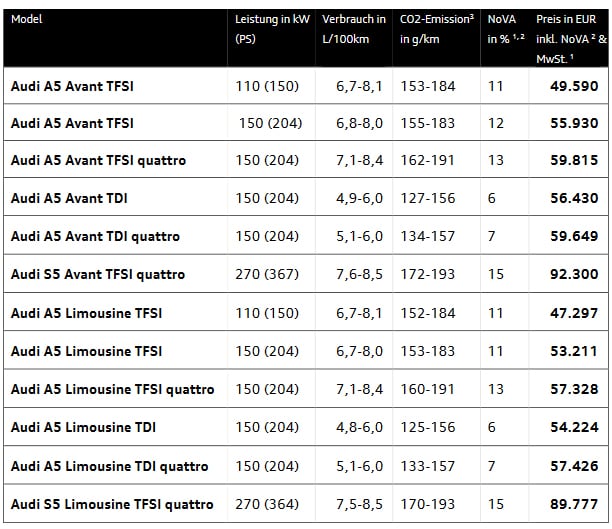Select the price value 49.590
612x529 pixels.
click(x=574, y=86)
